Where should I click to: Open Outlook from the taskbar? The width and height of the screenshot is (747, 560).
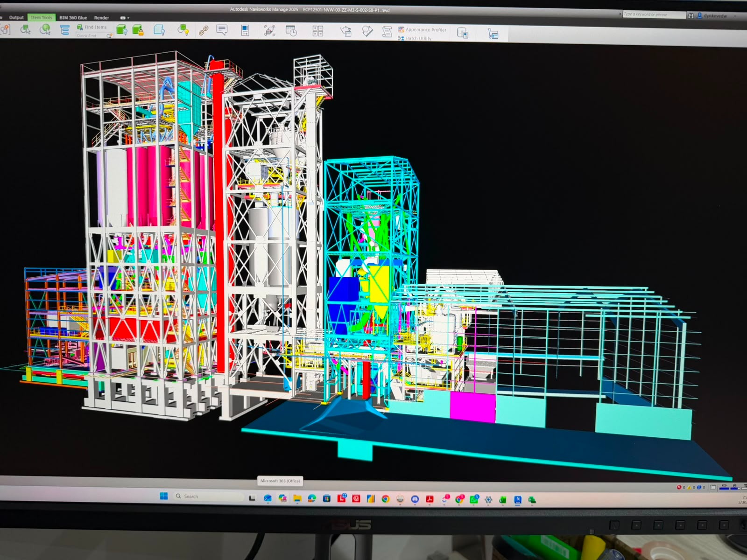[268, 498]
